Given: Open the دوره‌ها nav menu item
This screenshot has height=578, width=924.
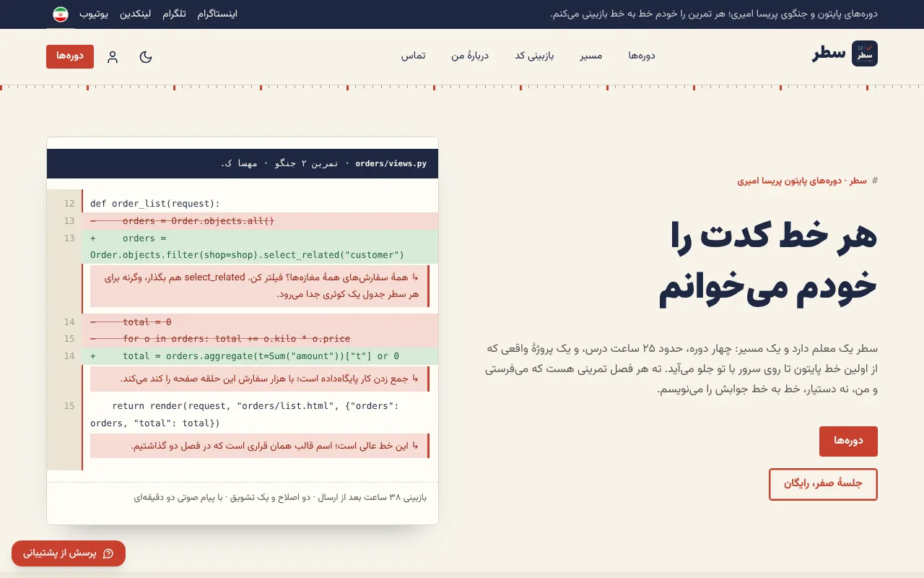Looking at the screenshot, I should click(641, 56).
